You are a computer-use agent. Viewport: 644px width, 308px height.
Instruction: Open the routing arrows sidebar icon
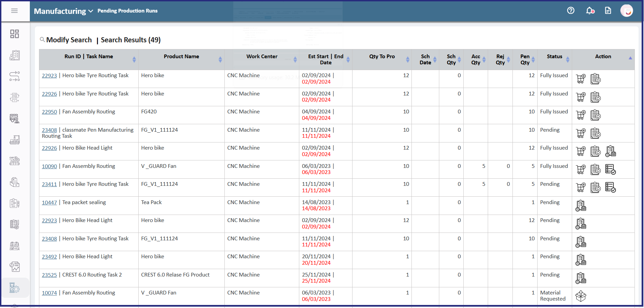click(x=15, y=76)
